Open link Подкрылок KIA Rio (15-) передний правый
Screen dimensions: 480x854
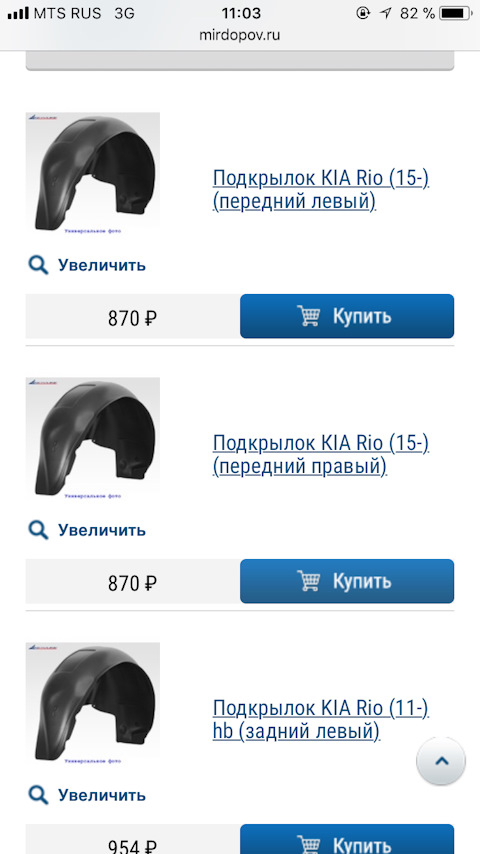(x=321, y=455)
